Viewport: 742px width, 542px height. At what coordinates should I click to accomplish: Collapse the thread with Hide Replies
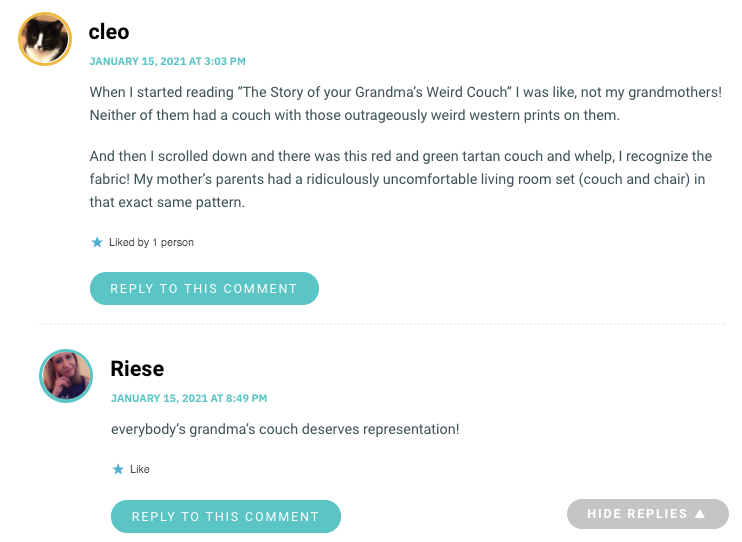tap(647, 514)
